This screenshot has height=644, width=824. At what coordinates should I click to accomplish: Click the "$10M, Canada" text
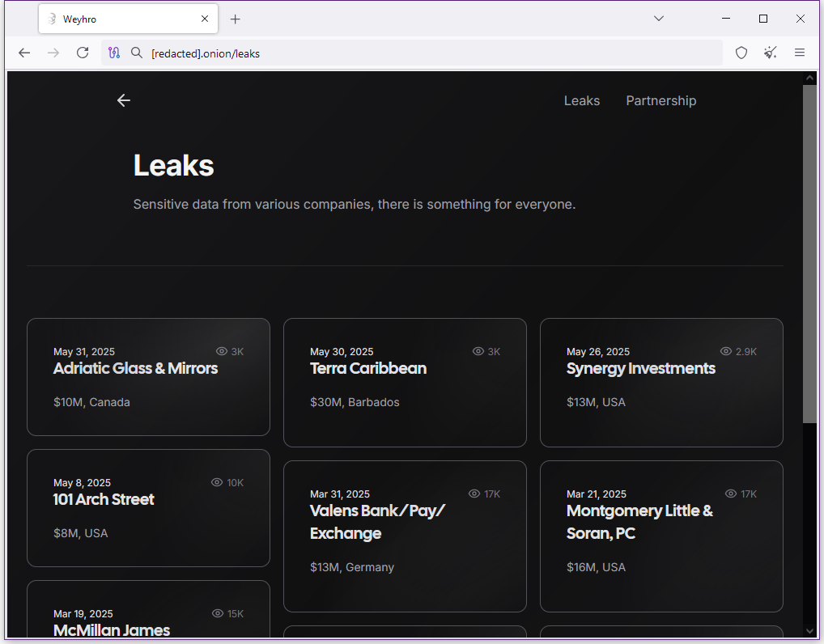point(91,402)
